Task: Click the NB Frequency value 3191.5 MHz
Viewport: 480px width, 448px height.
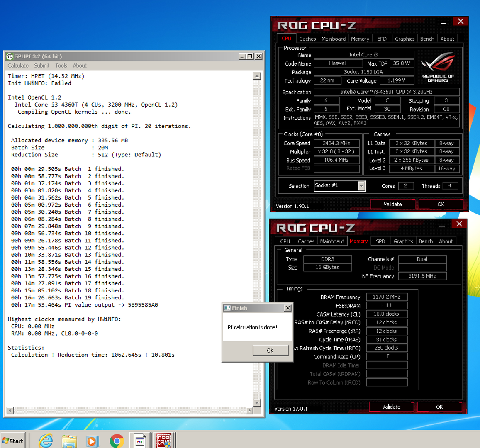Action: point(422,276)
